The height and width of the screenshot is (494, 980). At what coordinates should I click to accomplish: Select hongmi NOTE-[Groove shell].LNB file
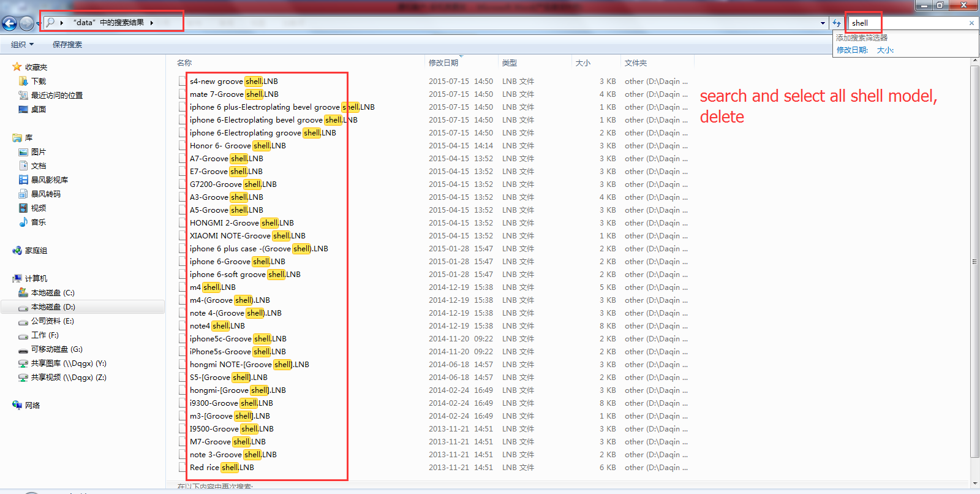point(249,364)
